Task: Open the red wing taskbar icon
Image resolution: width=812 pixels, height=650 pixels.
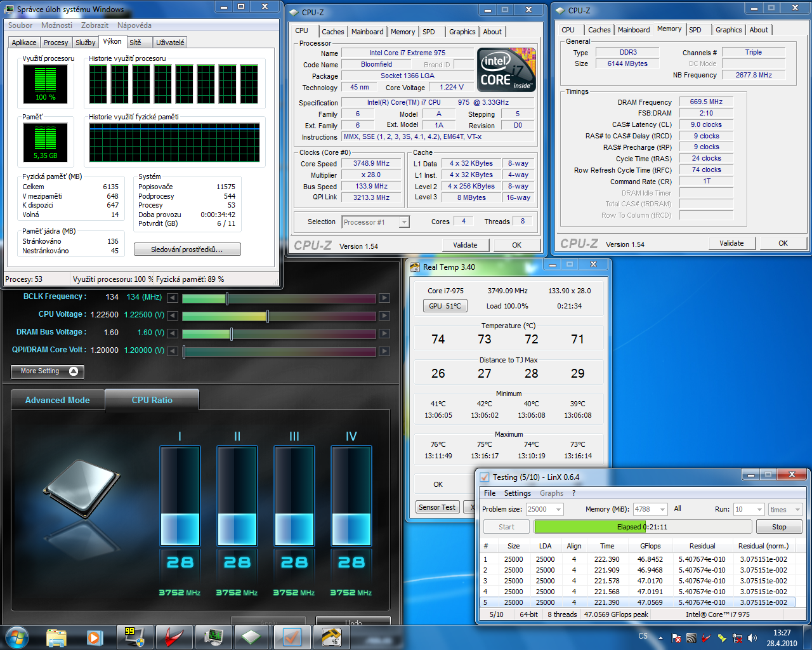Action: click(173, 637)
